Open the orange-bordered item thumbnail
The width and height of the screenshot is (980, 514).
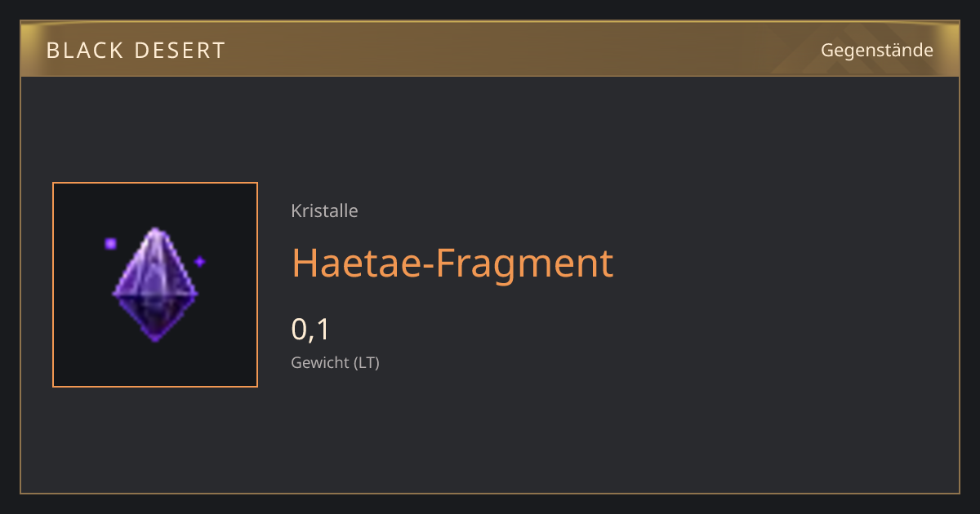(x=155, y=285)
